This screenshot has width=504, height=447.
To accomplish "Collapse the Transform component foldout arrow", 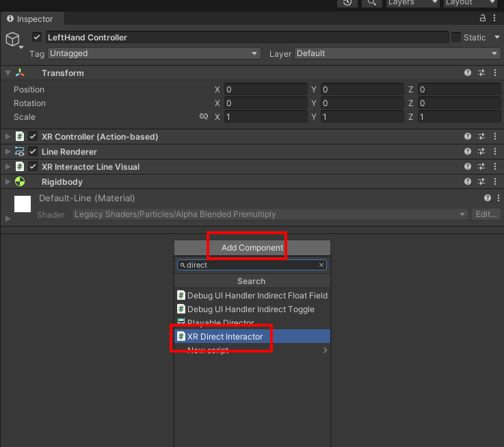I will [x=8, y=73].
